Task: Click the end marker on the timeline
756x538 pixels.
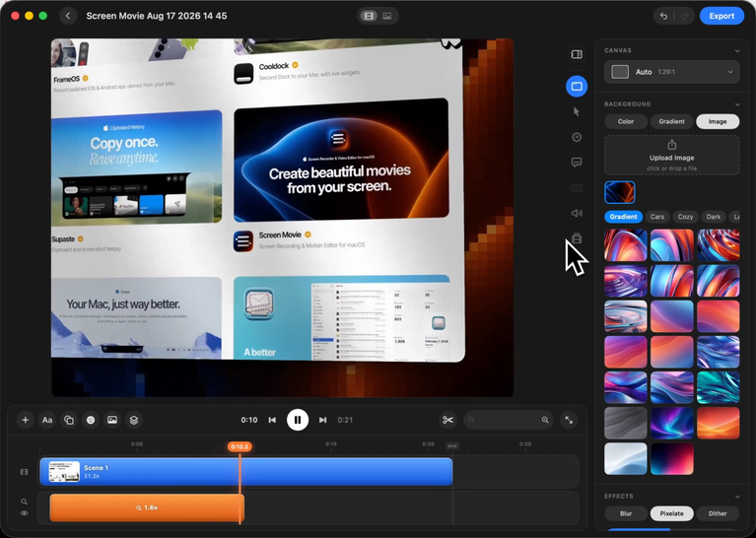Action: 452,446
